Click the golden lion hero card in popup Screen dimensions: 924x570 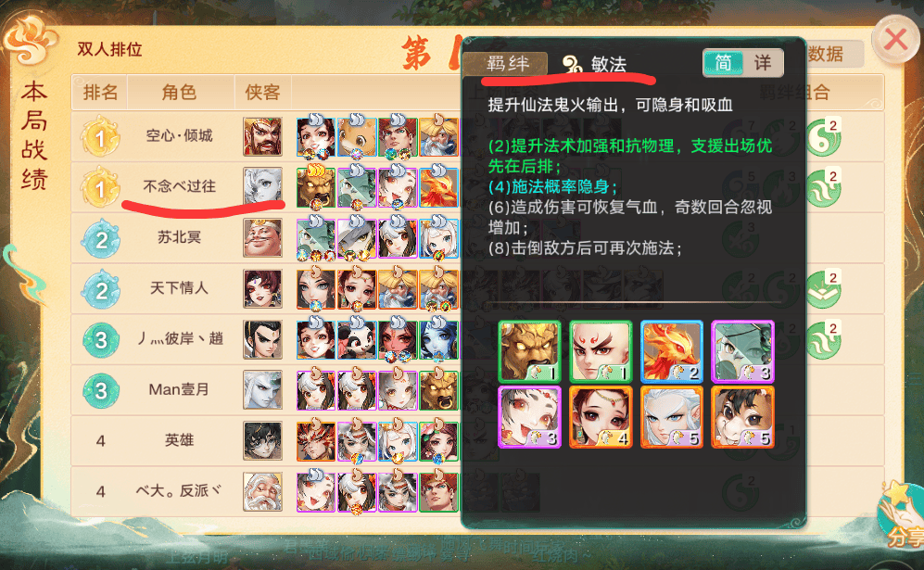tap(529, 351)
